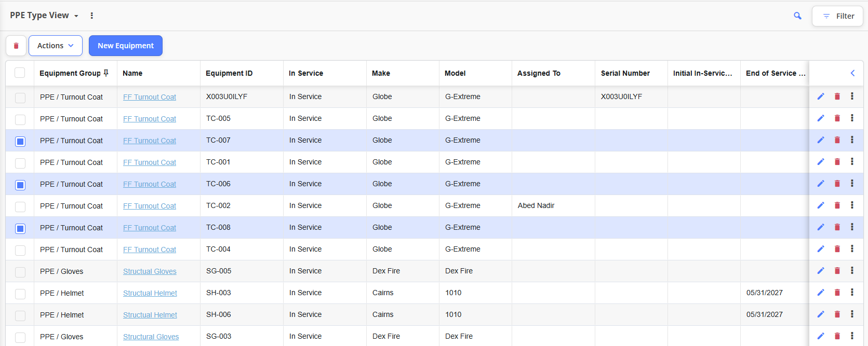
Task: Delete the TC-002 row using its trash icon
Action: point(837,205)
